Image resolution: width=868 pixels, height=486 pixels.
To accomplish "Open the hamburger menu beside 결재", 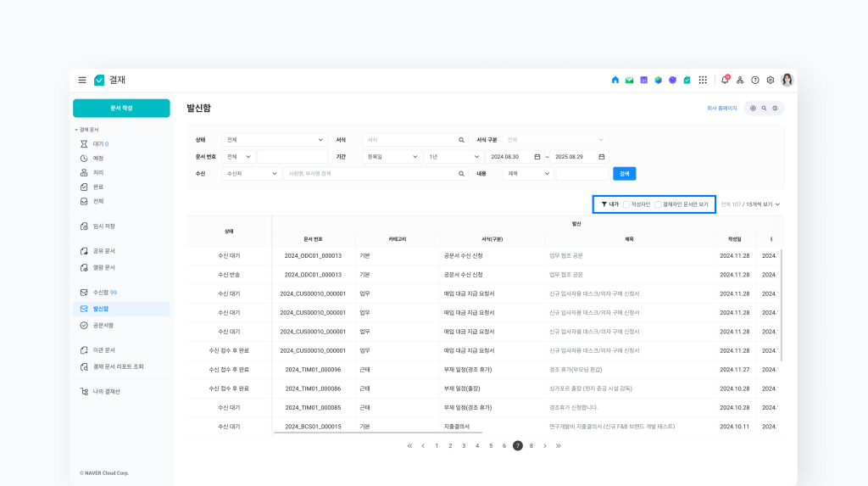I will (82, 80).
